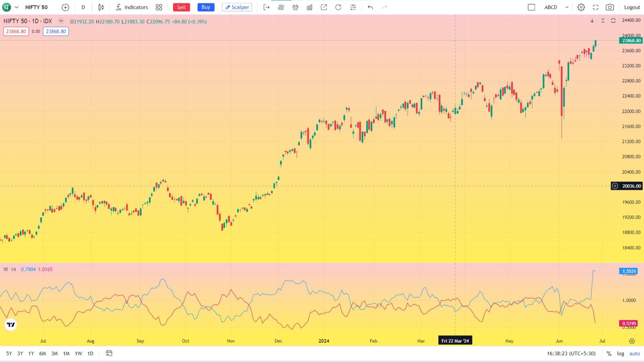
Task: Expand the ABCD layout dropdown chevron
Action: tap(567, 7)
